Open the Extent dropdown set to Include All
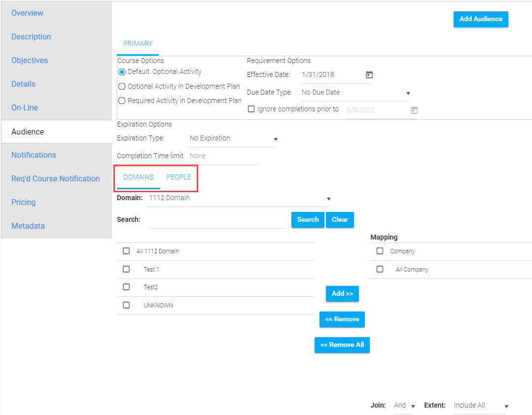The height and width of the screenshot is (415, 532). (x=481, y=406)
